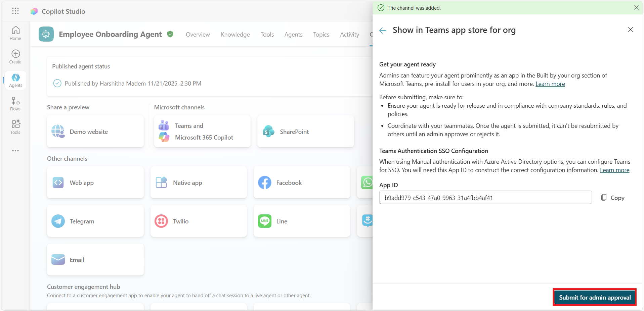Image resolution: width=644 pixels, height=311 pixels.
Task: Open the Demo website preview tile
Action: pos(95,132)
